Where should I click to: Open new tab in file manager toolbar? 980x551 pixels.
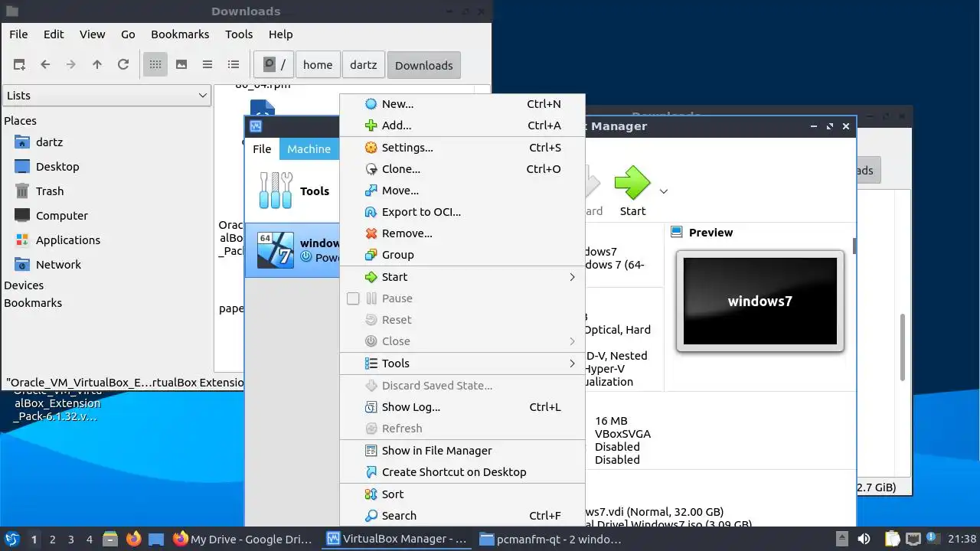click(x=19, y=65)
